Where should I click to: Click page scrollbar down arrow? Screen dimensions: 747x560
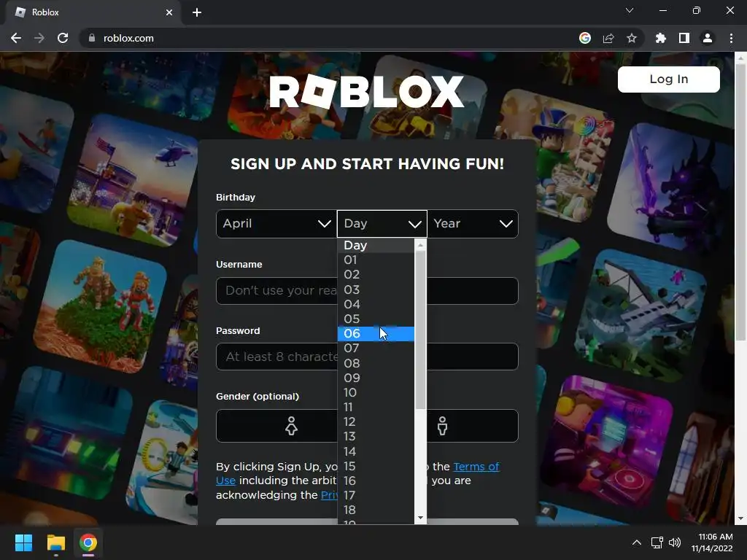pyautogui.click(x=740, y=519)
